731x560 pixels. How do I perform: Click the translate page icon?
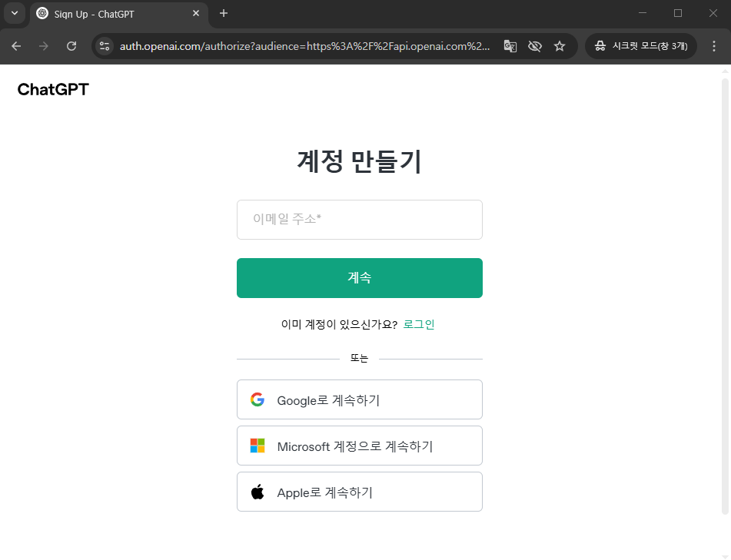[510, 46]
